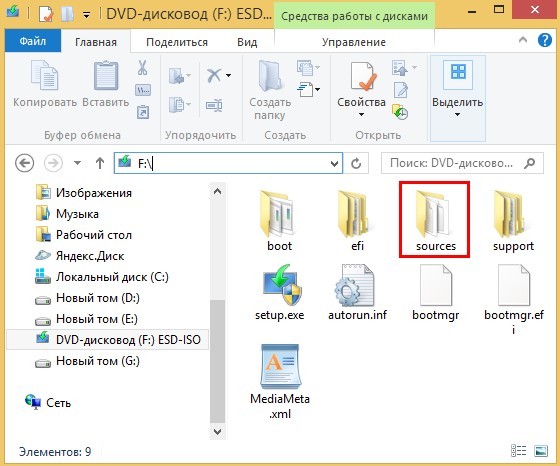Select the autorun.inf file
The height and width of the screenshot is (466, 560).
coord(357,293)
